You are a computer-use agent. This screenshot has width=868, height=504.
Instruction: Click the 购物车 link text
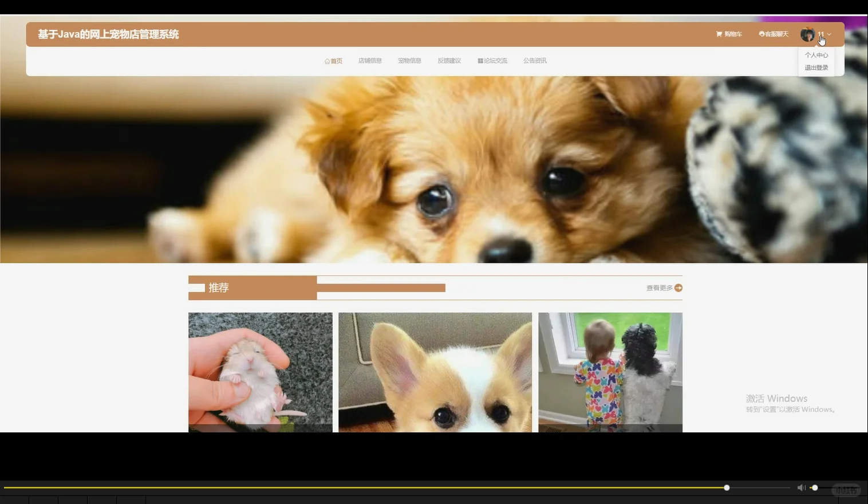733,34
